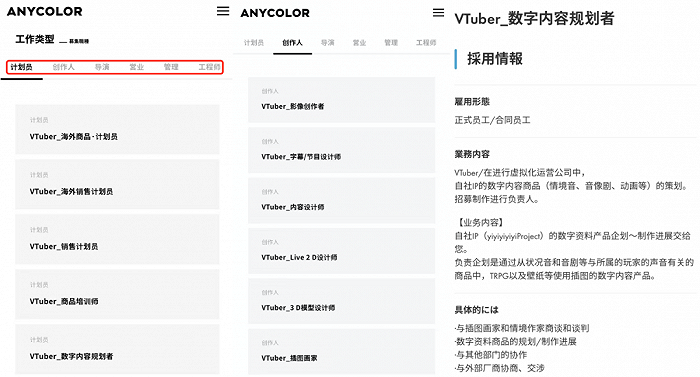Screen dimensions: 700x377
Task: Click the 工作类型 heading
Action: [x=35, y=39]
